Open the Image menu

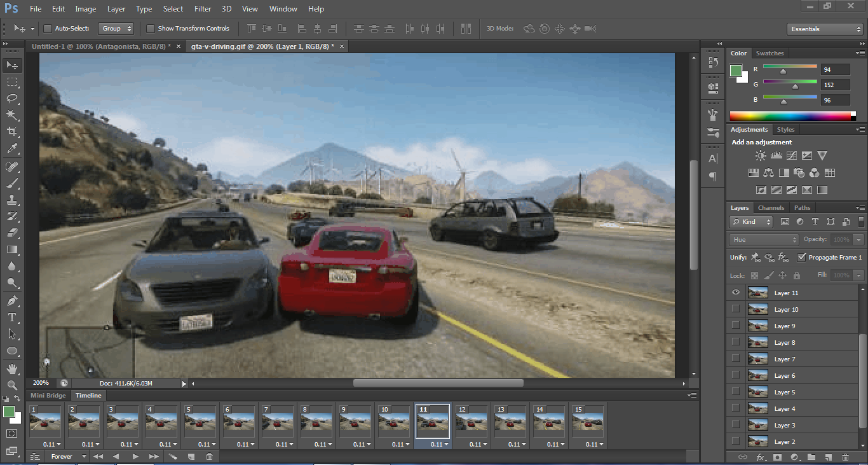point(86,9)
